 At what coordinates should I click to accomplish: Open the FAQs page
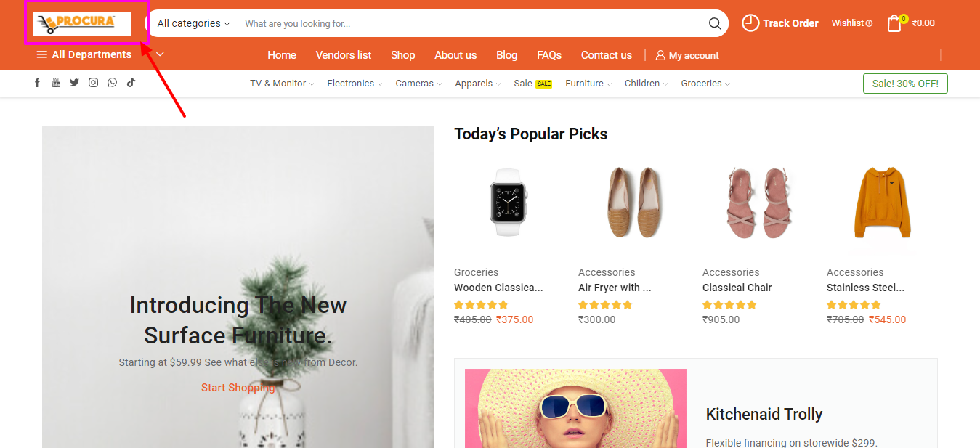[x=549, y=55]
